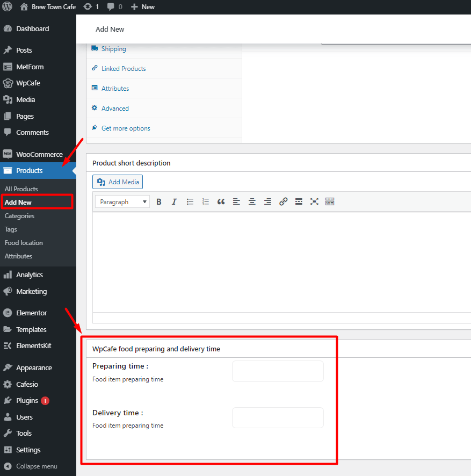This screenshot has height=476, width=471.
Task: Open the Paragraph format dropdown
Action: pos(122,202)
